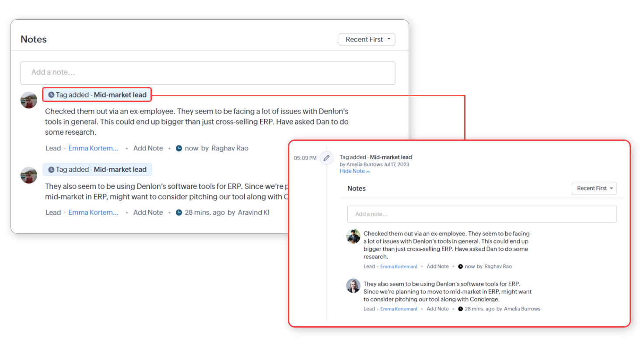The image size is (644, 342).
Task: Click Amelia Burrows' blonde avatar in the timeline popup
Action: 353,286
